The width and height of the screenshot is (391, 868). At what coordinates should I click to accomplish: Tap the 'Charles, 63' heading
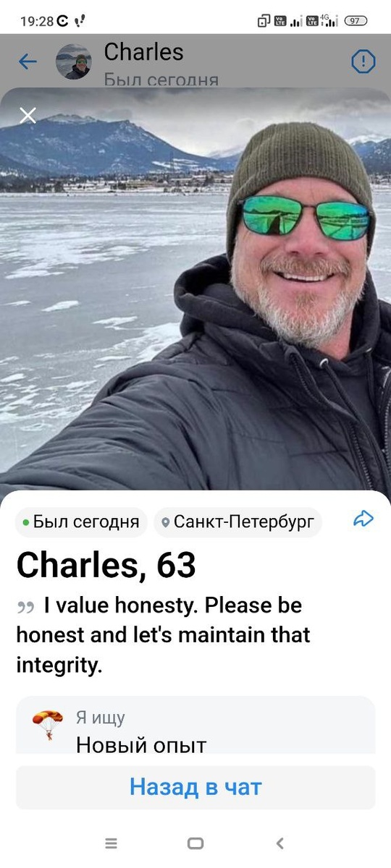click(106, 566)
